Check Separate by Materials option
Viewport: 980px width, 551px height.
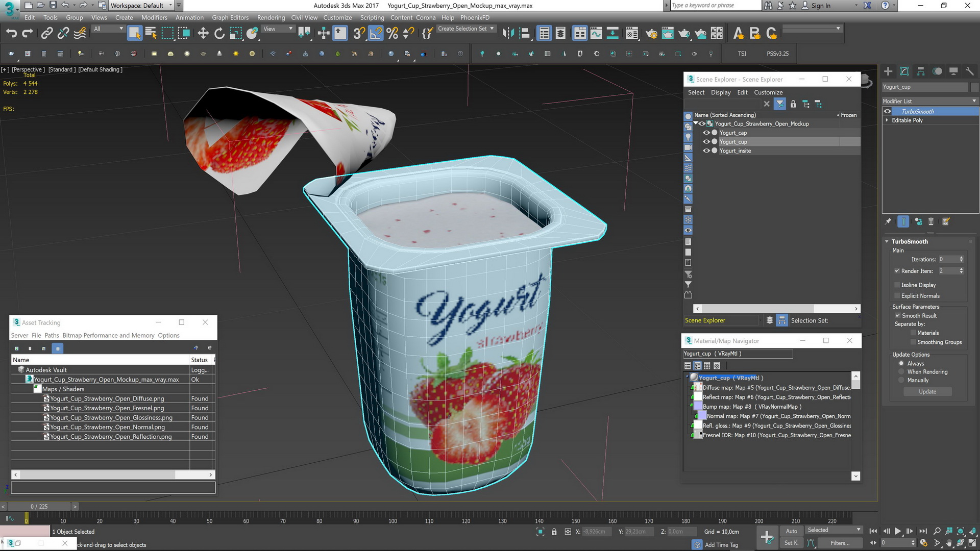coord(913,333)
